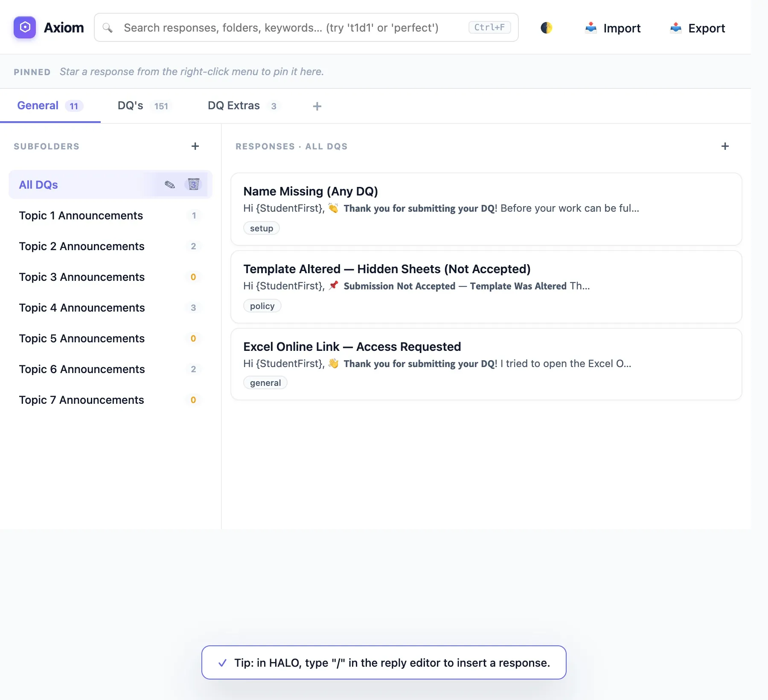768x700 pixels.
Task: Click the setup tag chip
Action: (262, 228)
